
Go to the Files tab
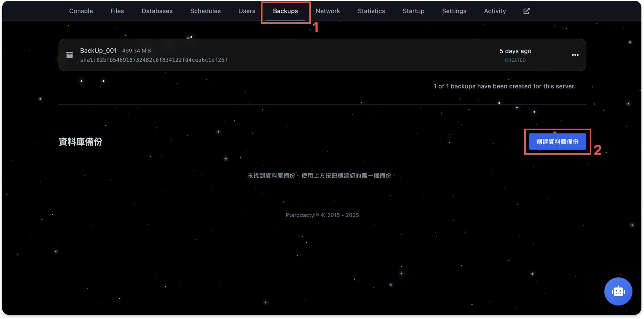click(x=117, y=11)
